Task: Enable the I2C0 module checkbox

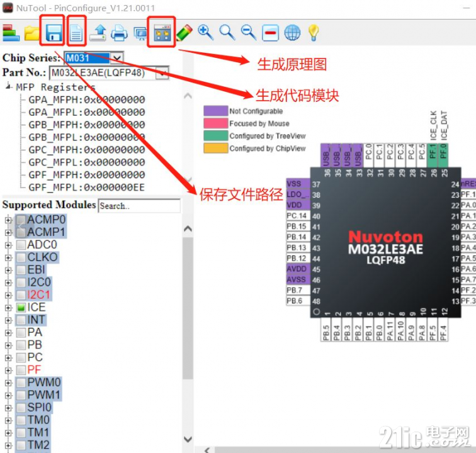Action: click(21, 282)
